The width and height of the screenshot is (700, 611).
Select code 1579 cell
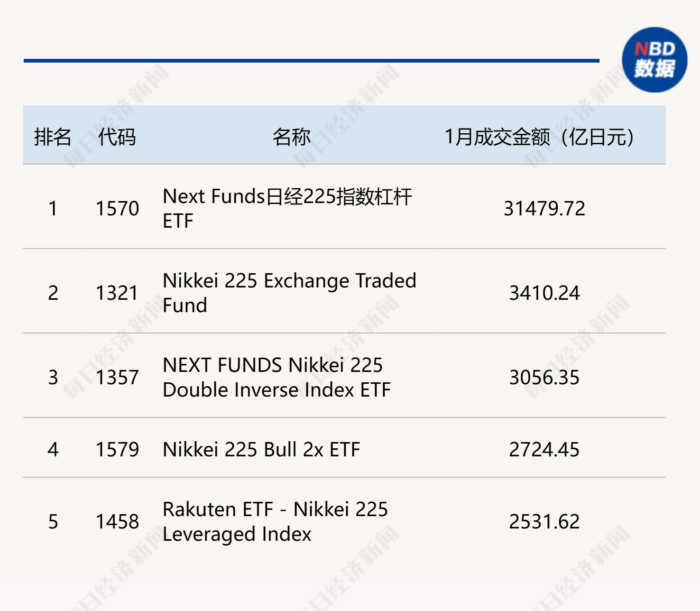pyautogui.click(x=117, y=449)
